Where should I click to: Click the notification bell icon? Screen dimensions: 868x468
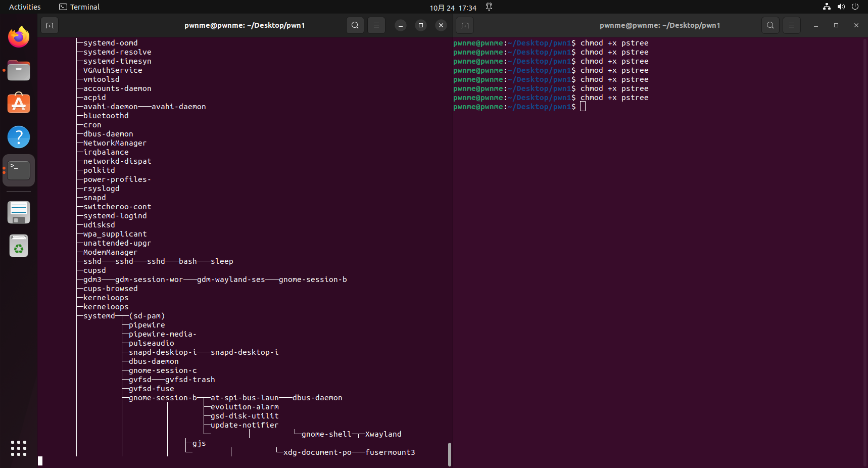489,7
